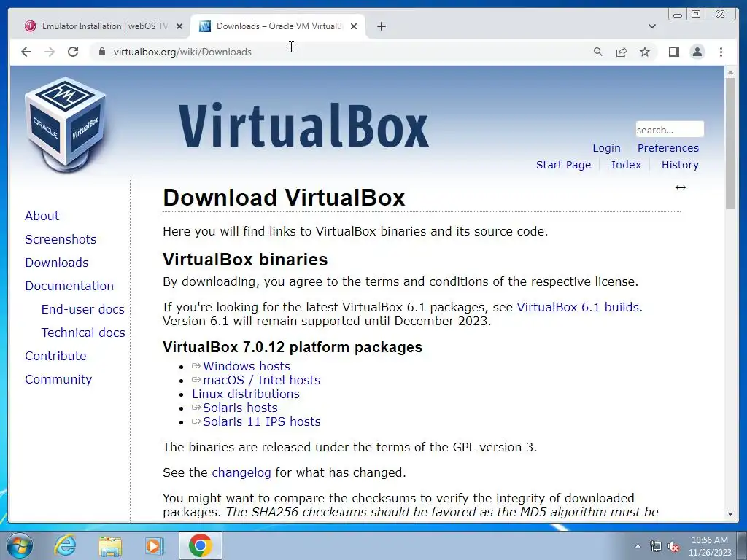Click the page scrollbar thumb

tap(730, 143)
